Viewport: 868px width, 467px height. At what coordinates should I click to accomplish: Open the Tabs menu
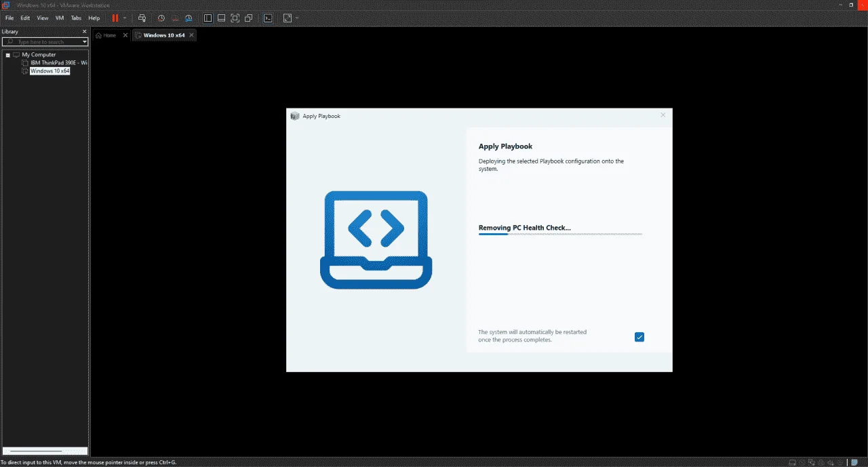[76, 18]
